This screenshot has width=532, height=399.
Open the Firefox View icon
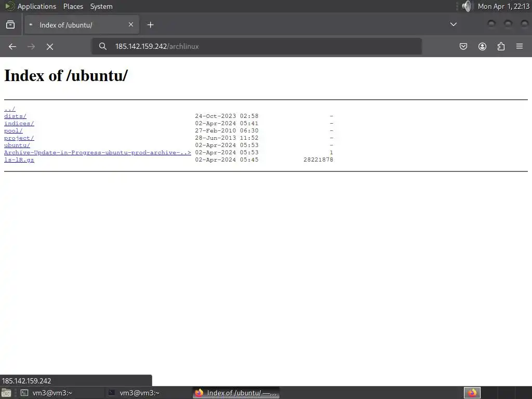coord(10,25)
